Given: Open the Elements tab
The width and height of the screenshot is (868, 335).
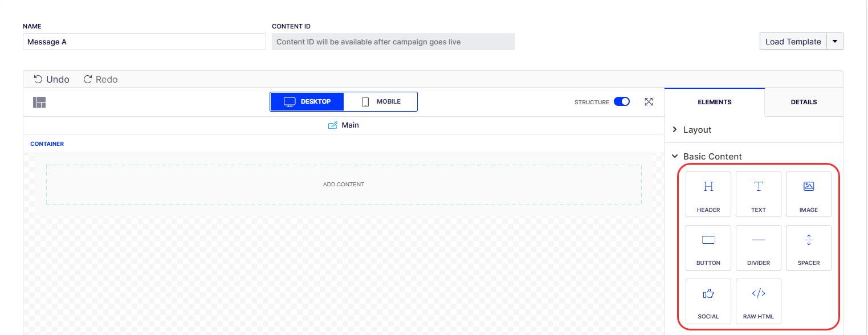Looking at the screenshot, I should [715, 102].
